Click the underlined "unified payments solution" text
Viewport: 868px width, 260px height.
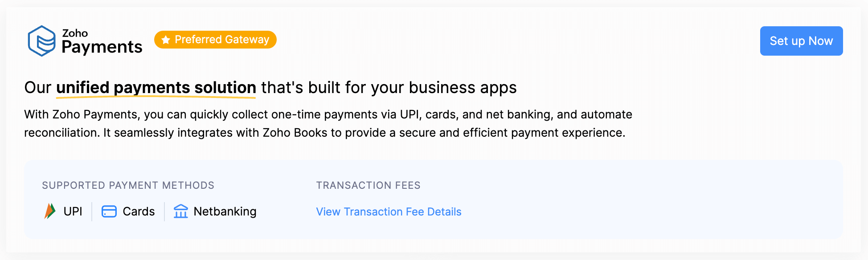(x=156, y=88)
